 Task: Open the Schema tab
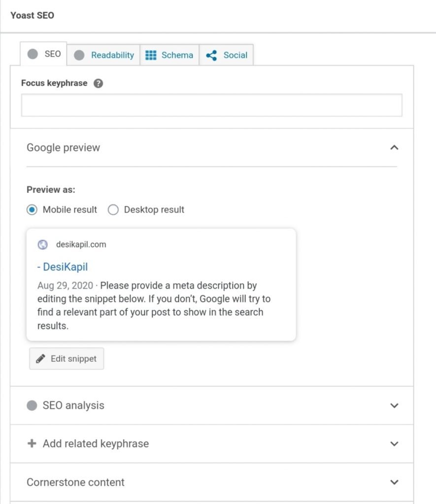pos(177,55)
